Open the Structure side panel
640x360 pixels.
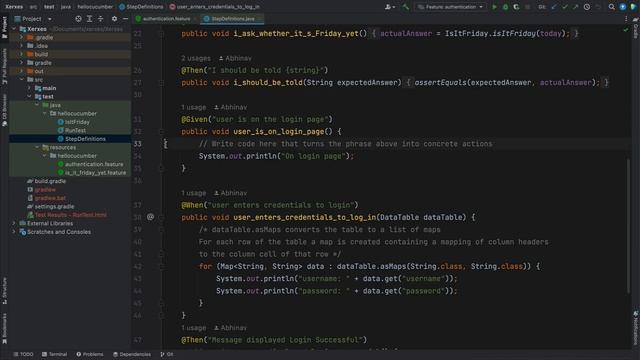4,291
